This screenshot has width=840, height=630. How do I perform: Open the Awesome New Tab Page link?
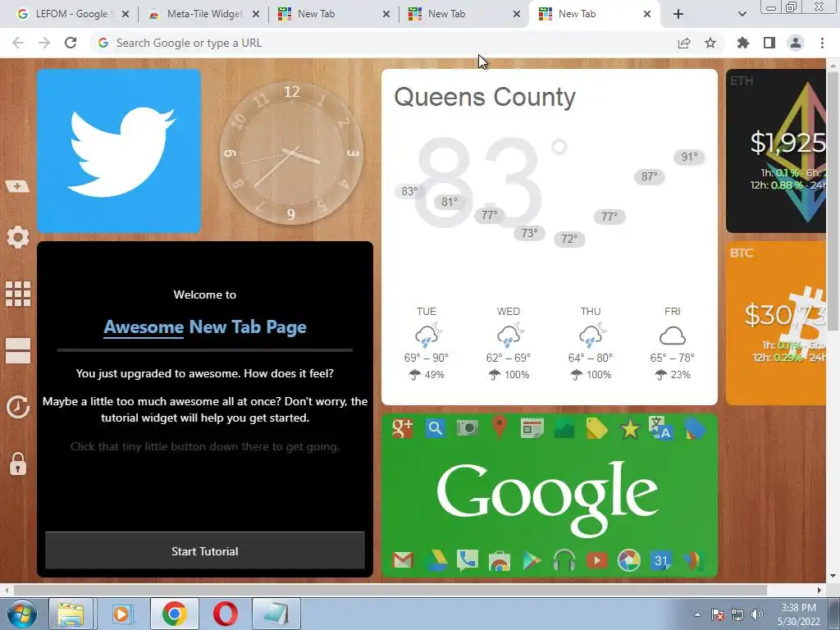point(204,326)
